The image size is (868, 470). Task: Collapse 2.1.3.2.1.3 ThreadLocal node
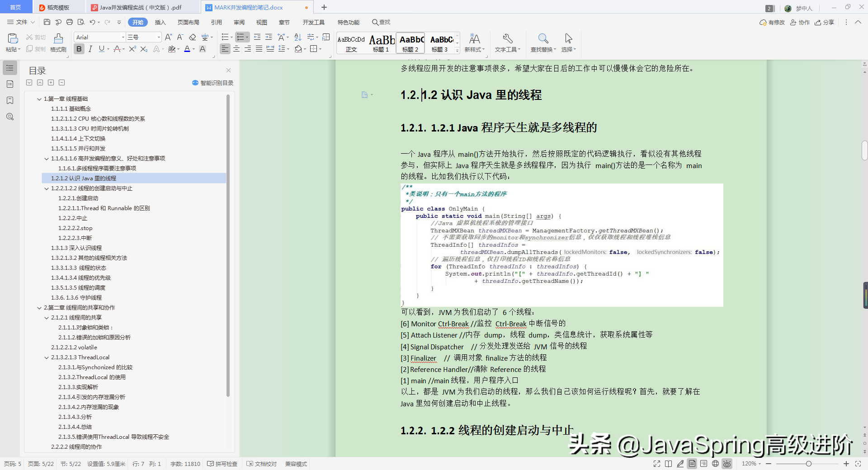(x=47, y=357)
